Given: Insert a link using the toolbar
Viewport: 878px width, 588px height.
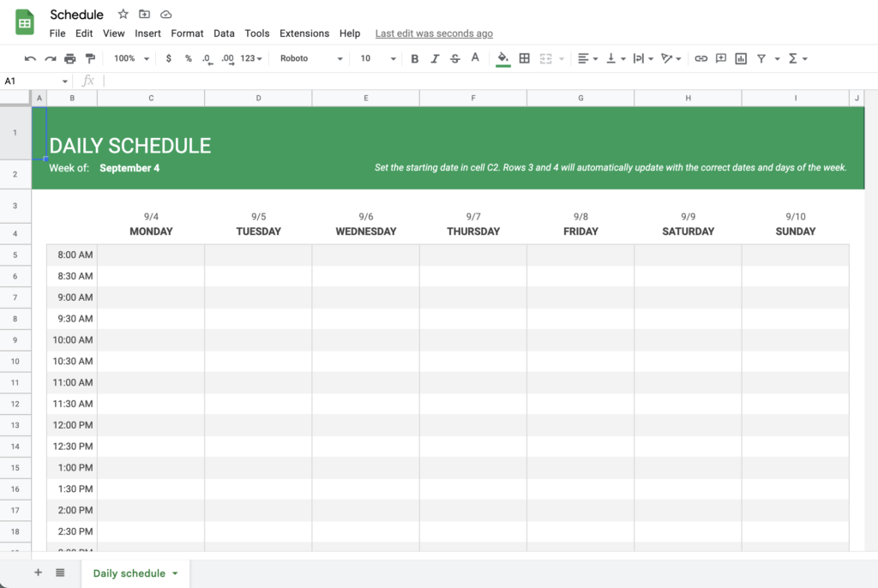Looking at the screenshot, I should [701, 58].
